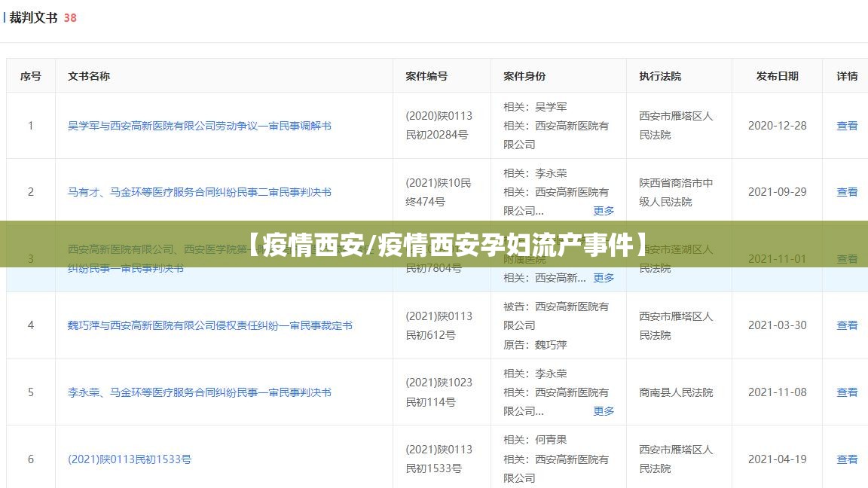Click 查看 for row 1 dated 2020-12-28
This screenshot has height=488, width=868.
(847, 126)
